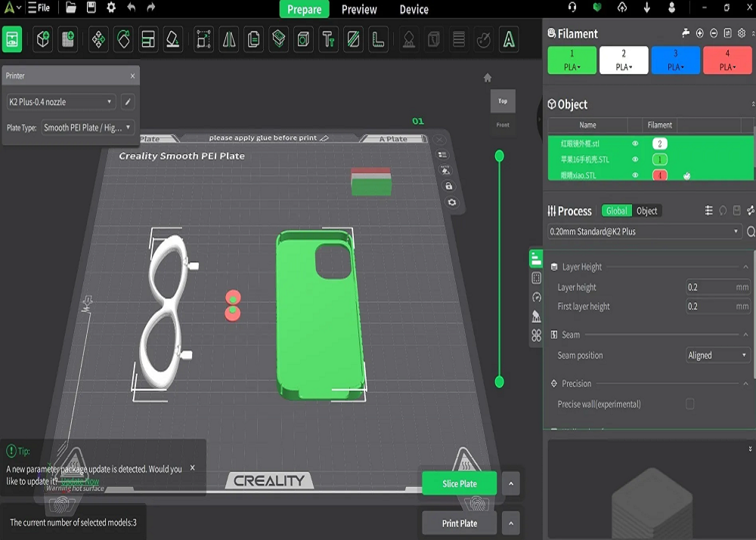Open the Plate Type dropdown
Screen dimensions: 756x540
(87, 127)
